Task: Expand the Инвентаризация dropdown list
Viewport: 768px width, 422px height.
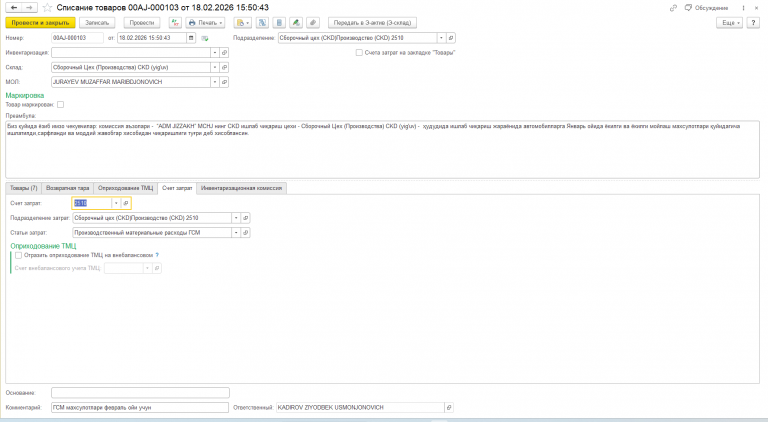Action: [215, 52]
